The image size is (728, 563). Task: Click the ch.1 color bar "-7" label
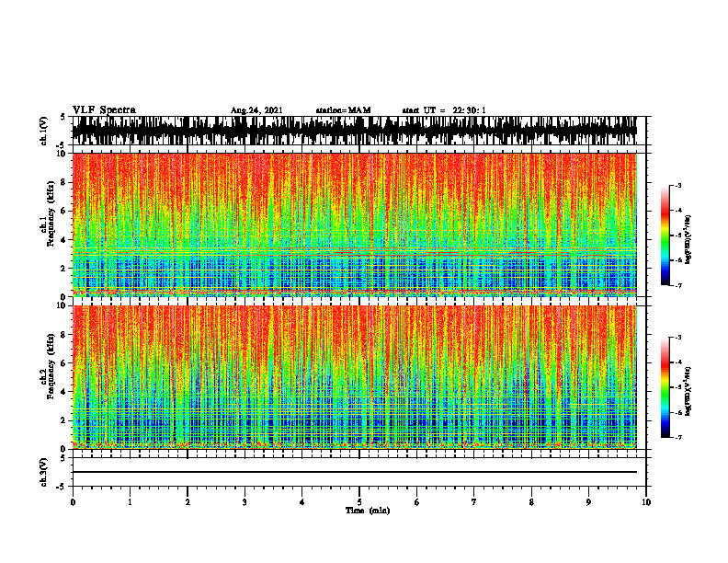point(678,285)
